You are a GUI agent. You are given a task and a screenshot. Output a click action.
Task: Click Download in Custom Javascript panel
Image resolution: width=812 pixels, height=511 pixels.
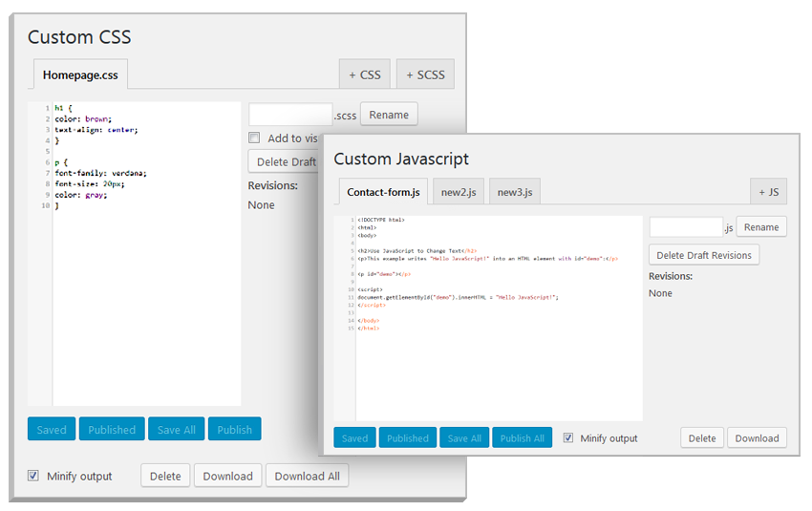[x=758, y=438]
